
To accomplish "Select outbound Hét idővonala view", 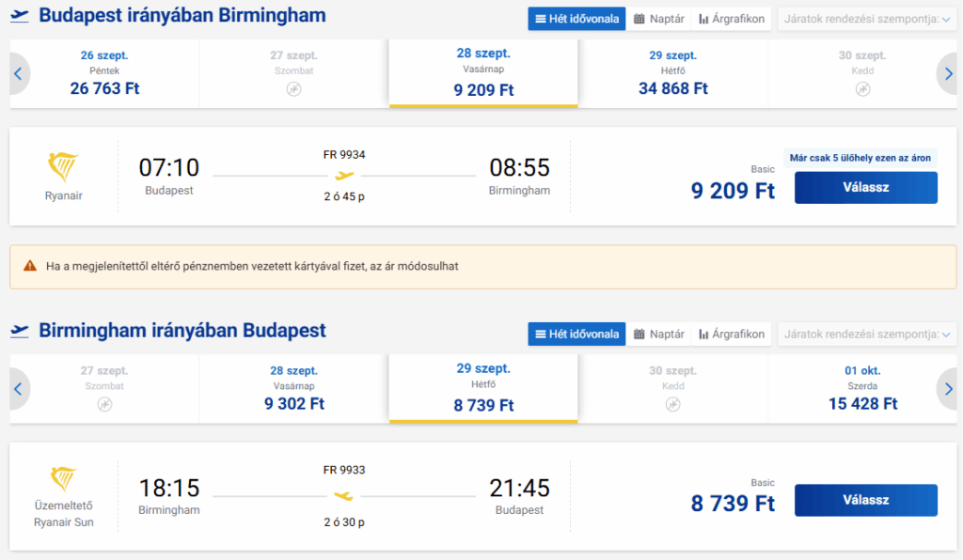I will tap(576, 19).
